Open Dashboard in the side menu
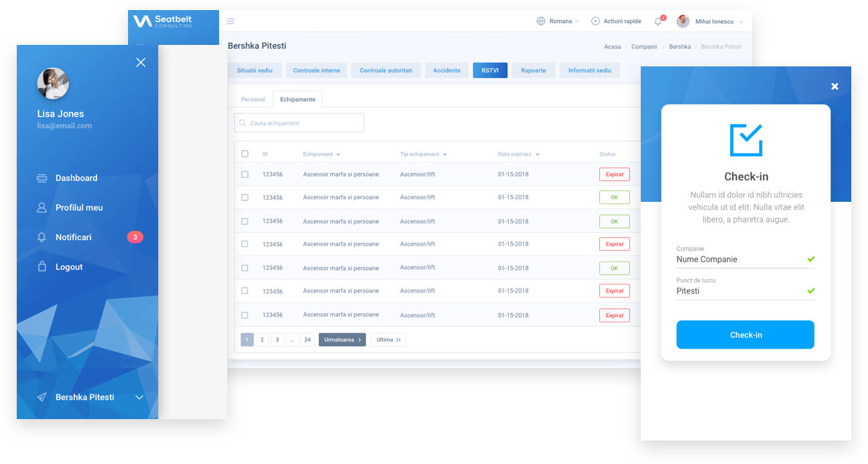 [x=76, y=178]
